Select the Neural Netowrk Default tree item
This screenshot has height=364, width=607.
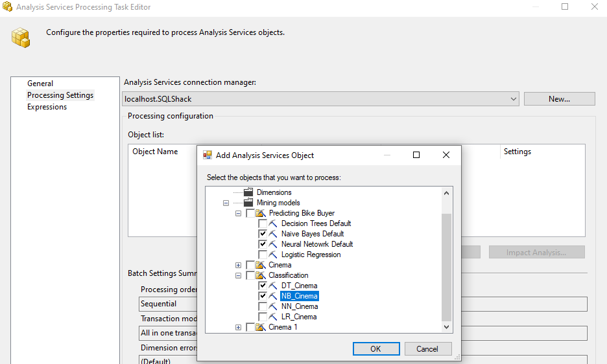tap(317, 244)
